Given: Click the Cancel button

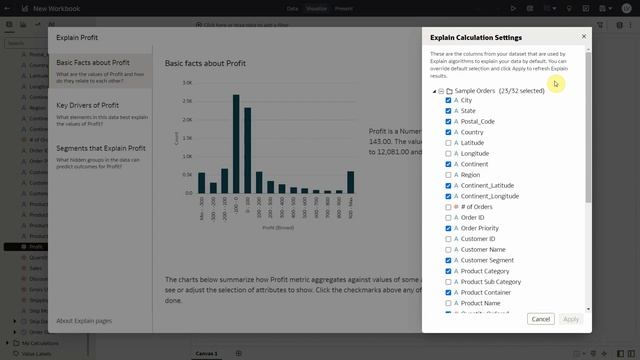Looking at the screenshot, I should (540, 319).
